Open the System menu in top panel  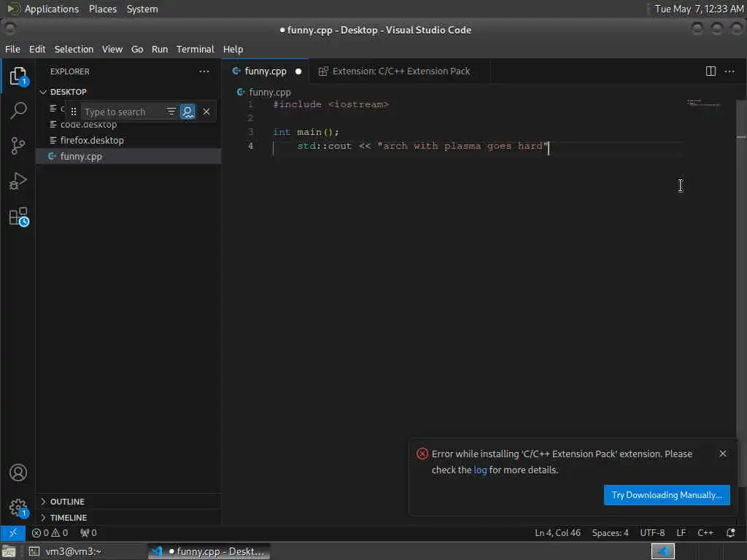tap(142, 9)
